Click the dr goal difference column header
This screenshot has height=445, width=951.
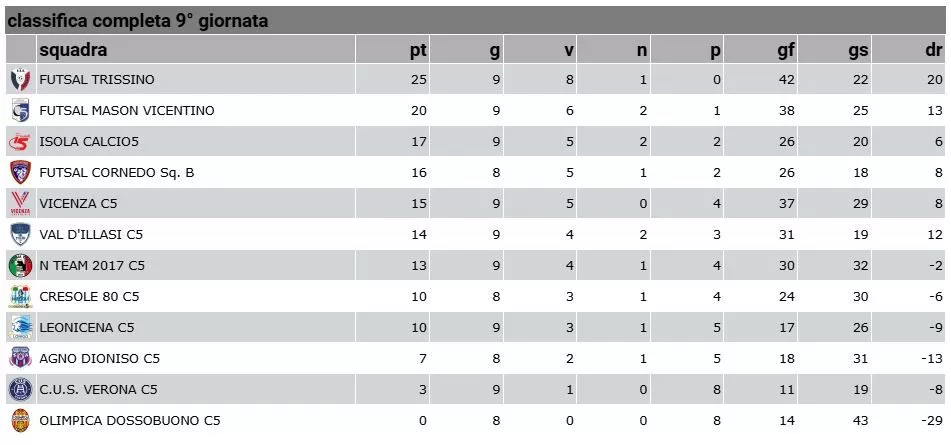point(933,50)
